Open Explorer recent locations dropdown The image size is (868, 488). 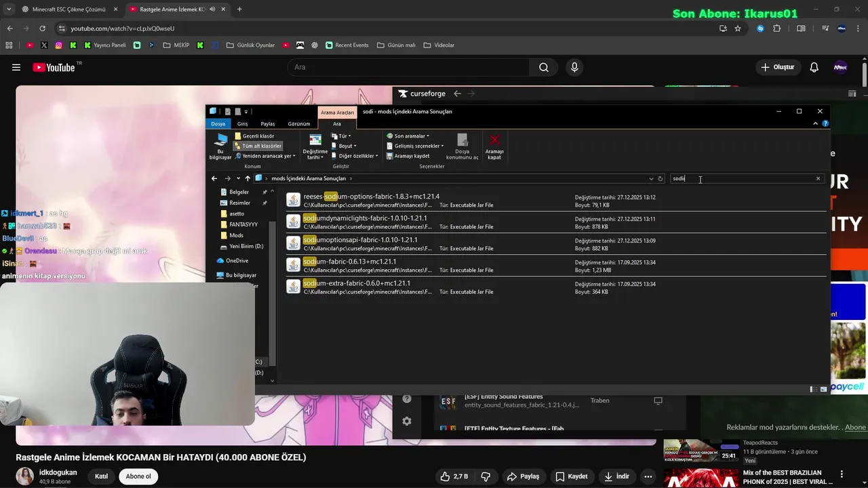click(238, 178)
